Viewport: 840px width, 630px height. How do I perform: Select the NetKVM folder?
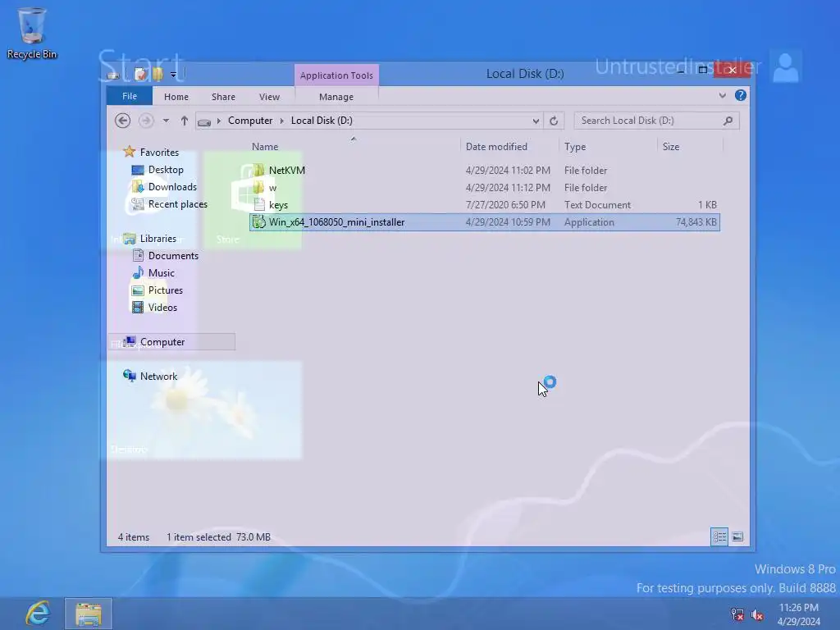(286, 171)
